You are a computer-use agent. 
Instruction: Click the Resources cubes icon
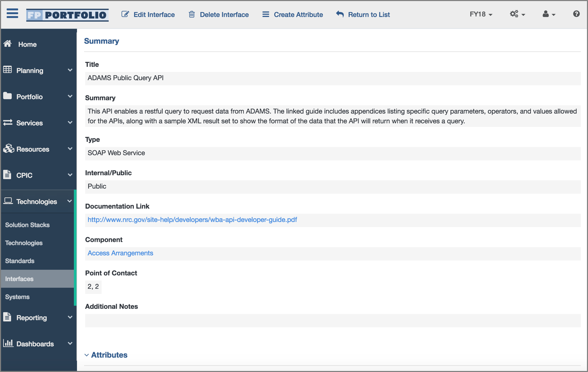pos(8,149)
